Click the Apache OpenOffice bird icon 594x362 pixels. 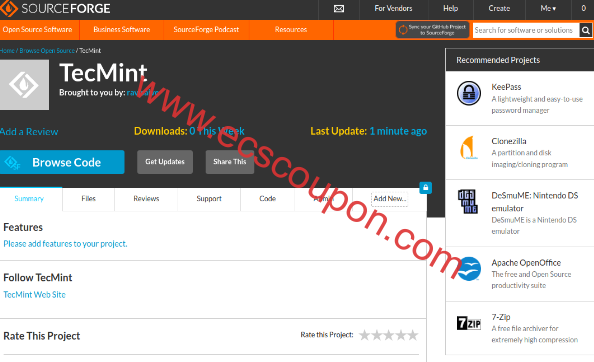469,269
